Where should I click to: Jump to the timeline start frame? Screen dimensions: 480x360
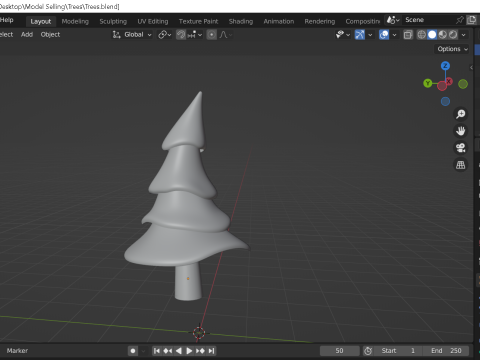157,351
